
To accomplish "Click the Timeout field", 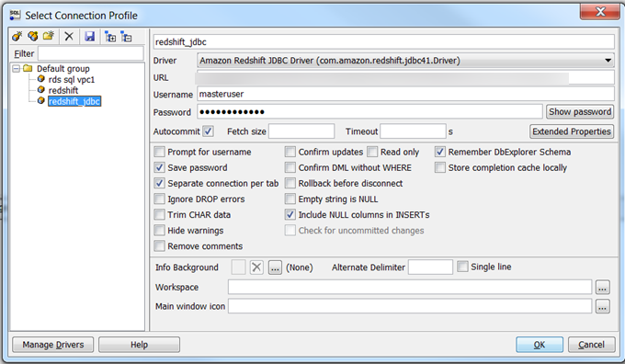I will pos(413,131).
